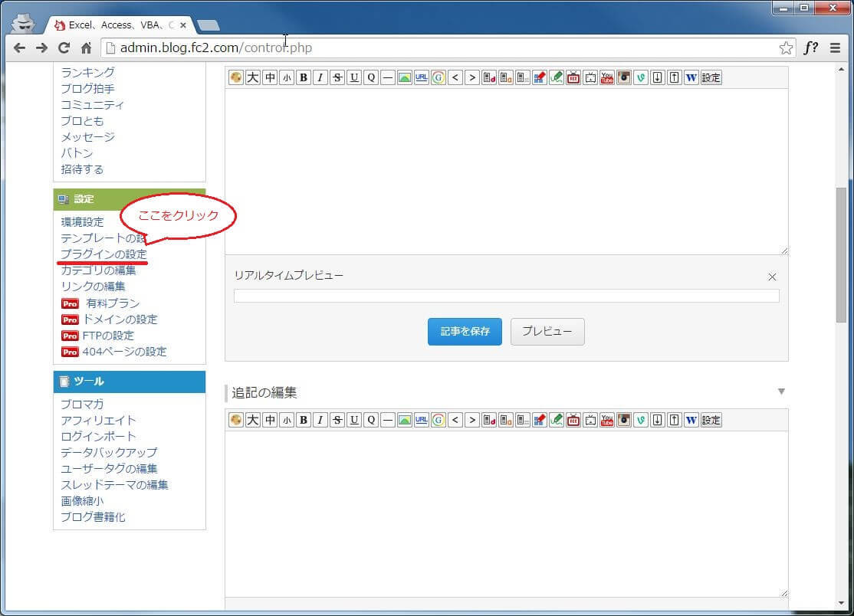The height and width of the screenshot is (616, 854).
Task: Click the Underline button in the 追記 editor toolbar
Action: coord(354,420)
